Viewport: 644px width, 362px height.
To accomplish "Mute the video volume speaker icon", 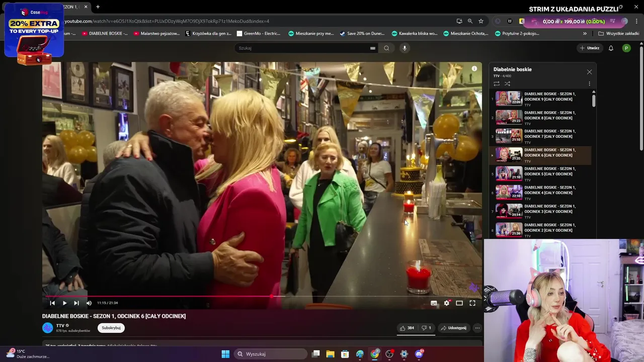I will point(89,303).
